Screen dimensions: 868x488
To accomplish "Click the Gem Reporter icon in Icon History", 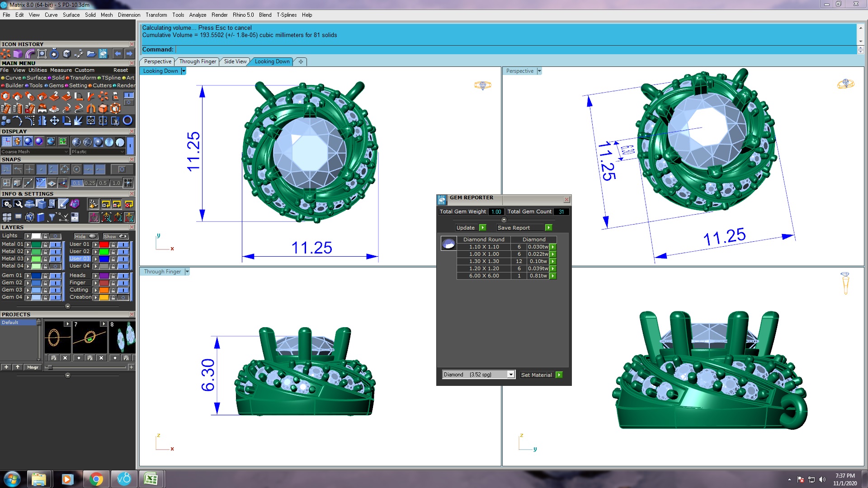I will [103, 54].
